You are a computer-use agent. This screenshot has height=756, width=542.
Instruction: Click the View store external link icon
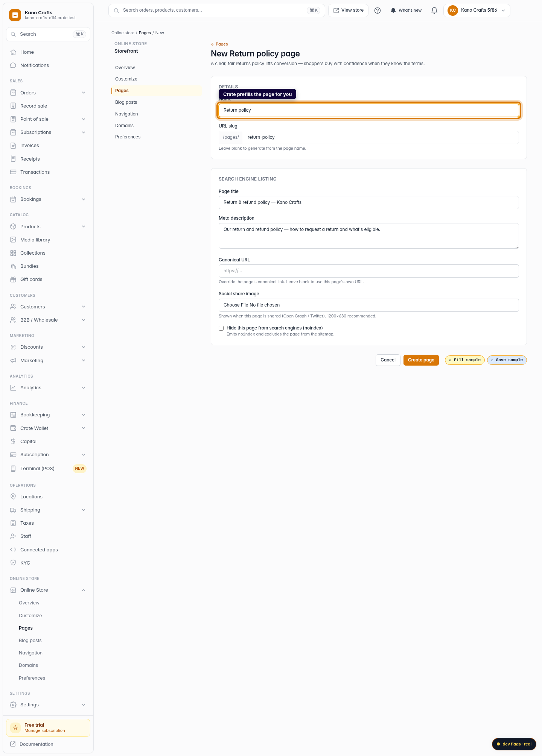(x=336, y=11)
